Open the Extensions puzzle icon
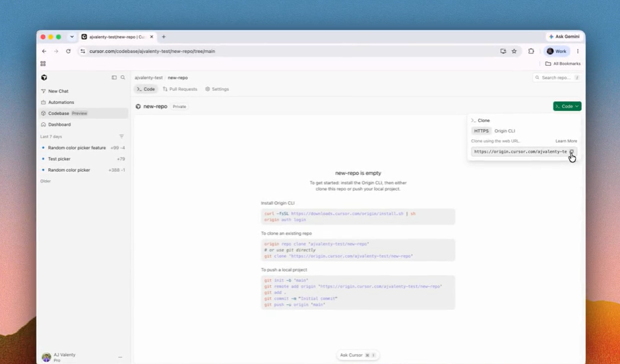The width and height of the screenshot is (620, 364). click(531, 51)
